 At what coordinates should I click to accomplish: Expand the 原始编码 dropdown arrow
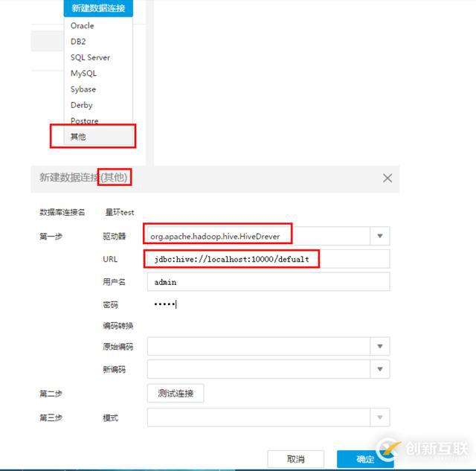point(380,346)
